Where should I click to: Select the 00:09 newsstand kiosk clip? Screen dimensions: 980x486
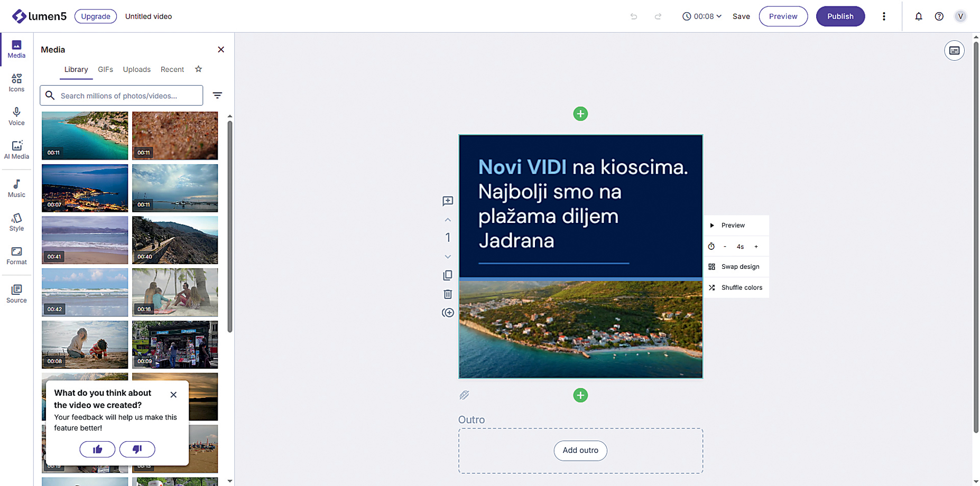175,344
